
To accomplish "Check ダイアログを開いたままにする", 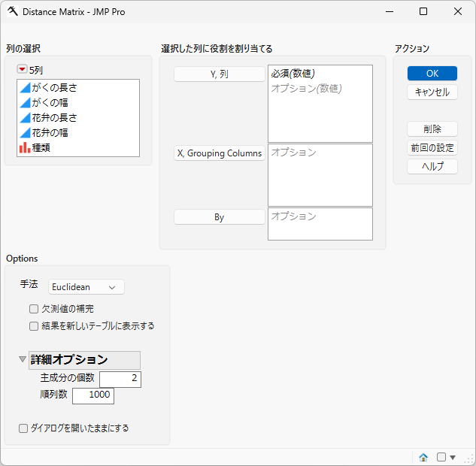I will pos(23,428).
